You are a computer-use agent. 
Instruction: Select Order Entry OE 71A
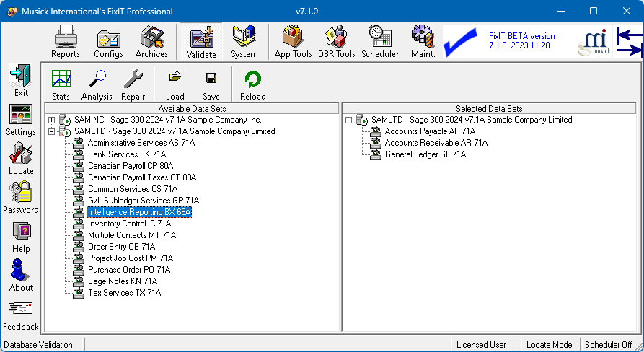[122, 247]
